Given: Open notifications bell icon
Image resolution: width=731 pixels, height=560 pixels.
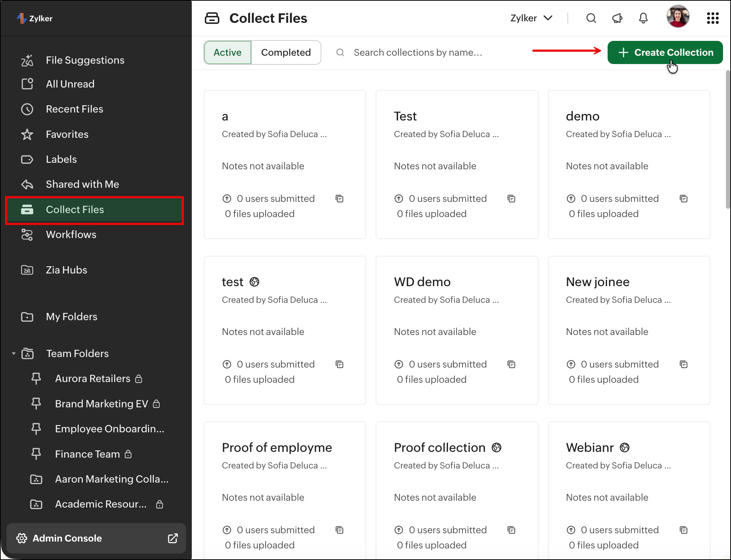Looking at the screenshot, I should tap(643, 18).
